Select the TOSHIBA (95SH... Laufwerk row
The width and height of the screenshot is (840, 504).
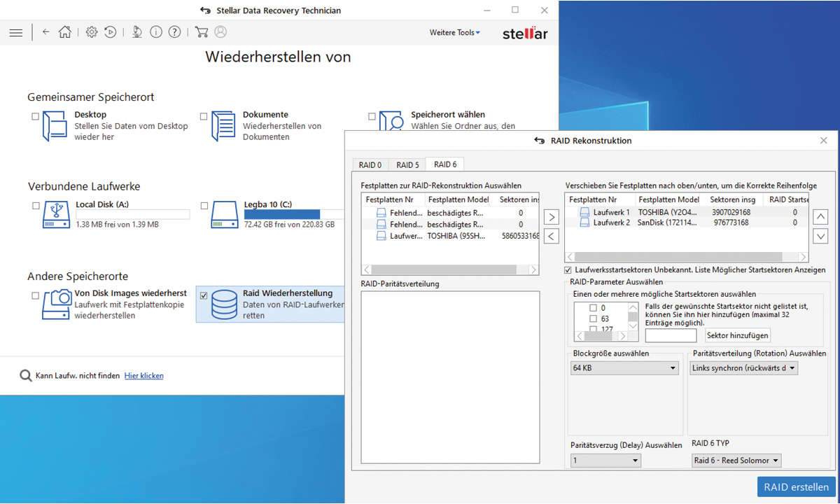coord(451,236)
